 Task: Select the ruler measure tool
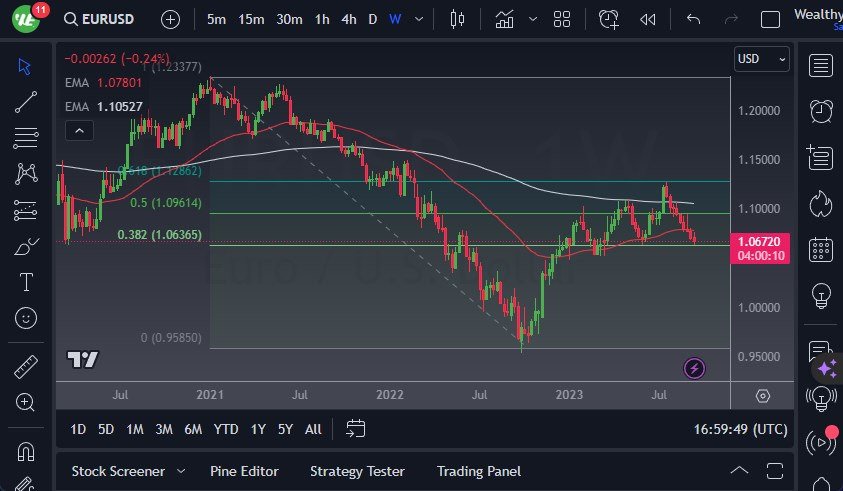pos(26,367)
